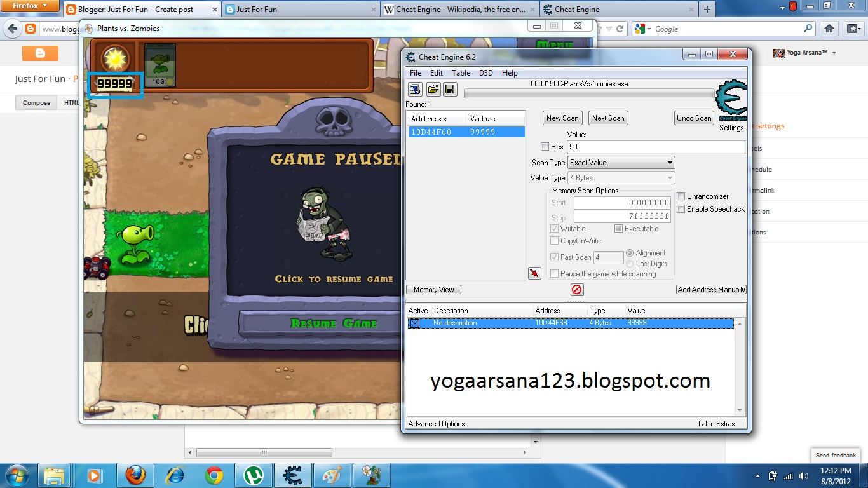Open uTorrent from the taskbar
868x488 pixels.
coord(254,475)
